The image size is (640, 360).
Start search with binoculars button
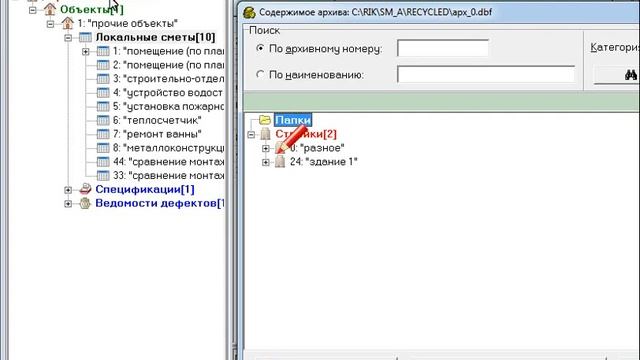click(x=616, y=75)
